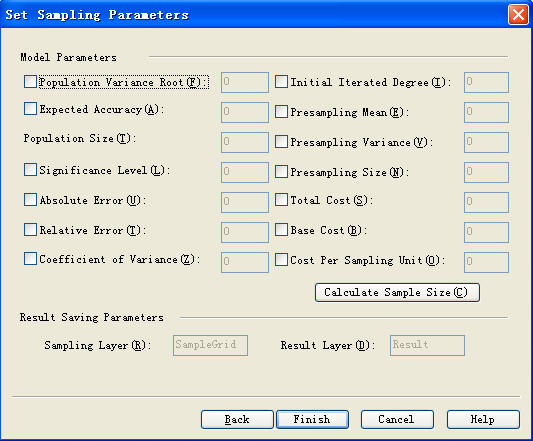Check the Base Cost option

[281, 230]
